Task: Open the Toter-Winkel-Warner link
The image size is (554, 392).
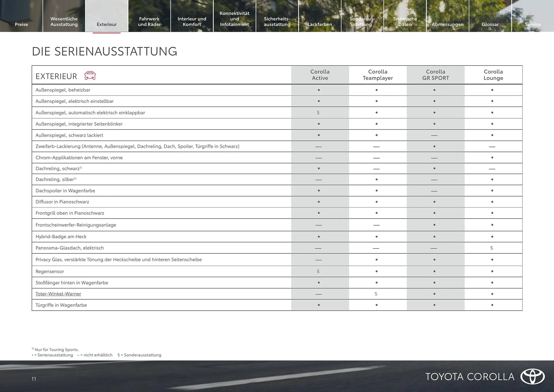Action: [x=58, y=294]
